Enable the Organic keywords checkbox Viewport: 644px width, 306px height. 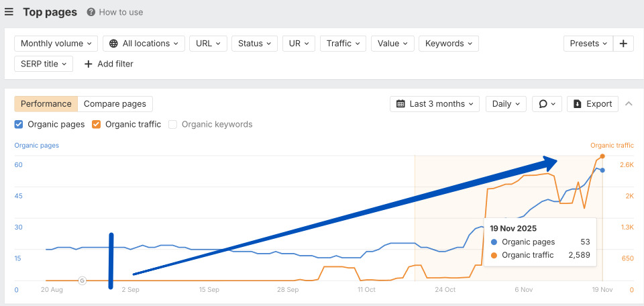click(x=172, y=124)
